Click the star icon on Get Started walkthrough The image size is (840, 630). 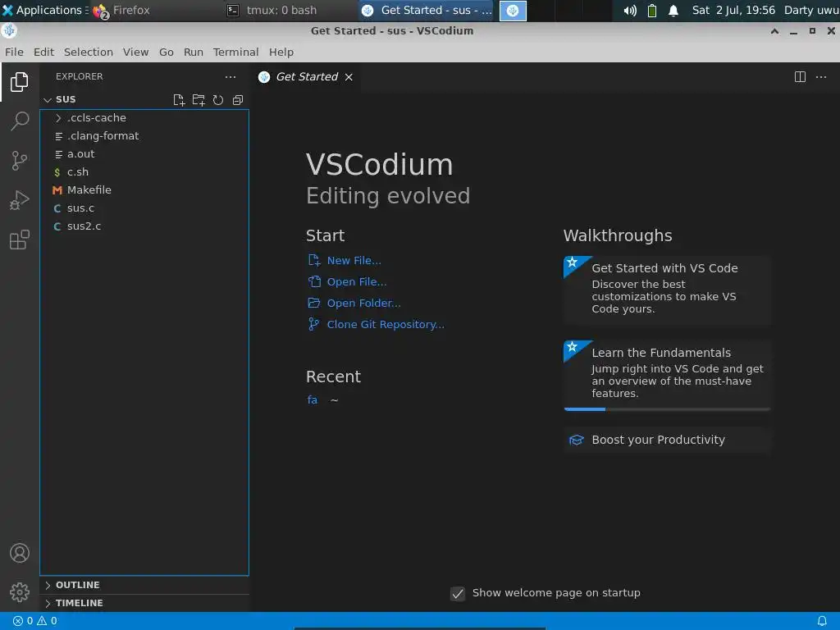click(572, 262)
